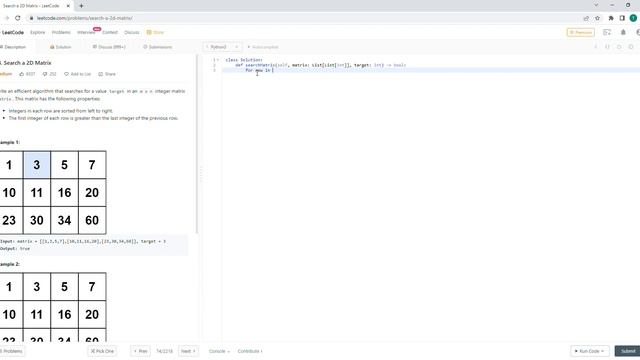Visit the Store link
Viewport: 640px width, 360px height.
156,32
